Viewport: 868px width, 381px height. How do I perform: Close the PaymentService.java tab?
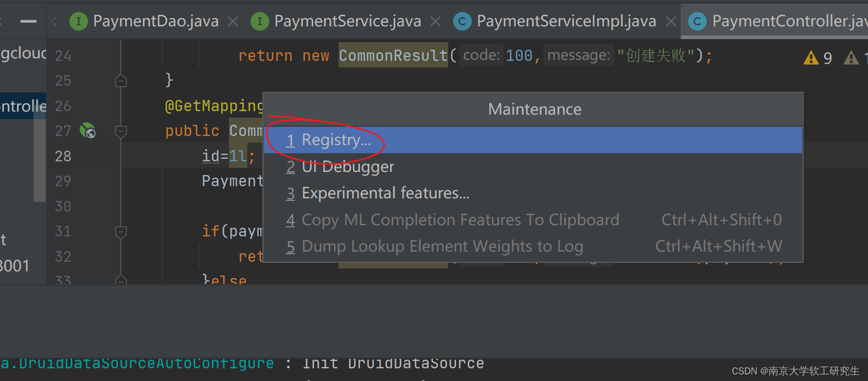click(x=436, y=21)
